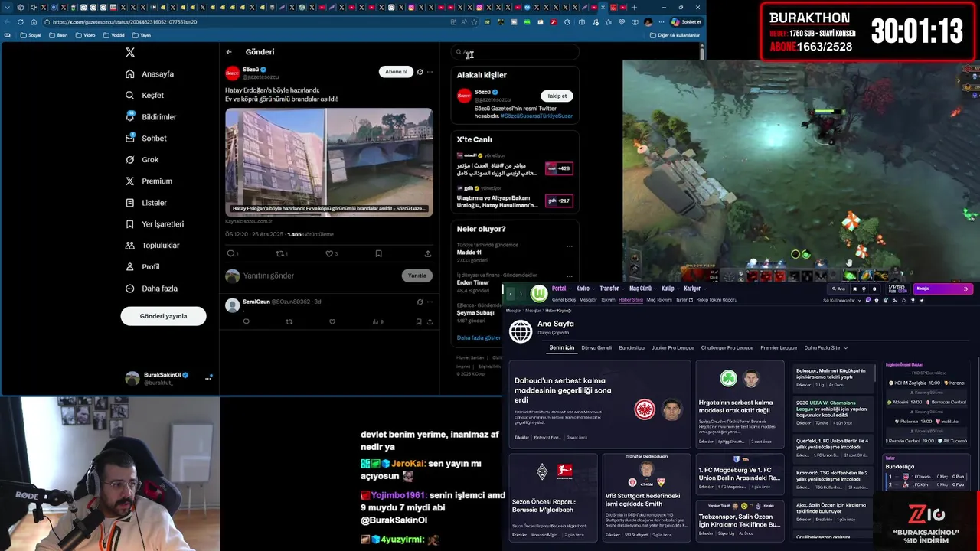Click the Grok icon beside Abone ol
This screenshot has width=980, height=551.
tap(420, 72)
